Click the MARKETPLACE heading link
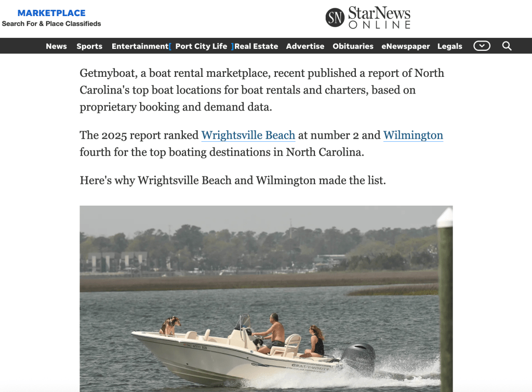The image size is (532, 392). point(51,13)
